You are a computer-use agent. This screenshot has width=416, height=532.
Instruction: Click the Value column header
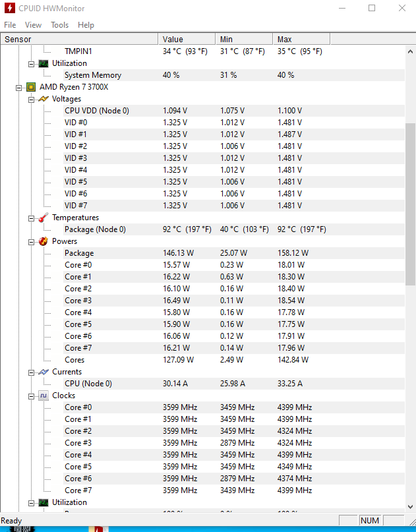[x=187, y=39]
